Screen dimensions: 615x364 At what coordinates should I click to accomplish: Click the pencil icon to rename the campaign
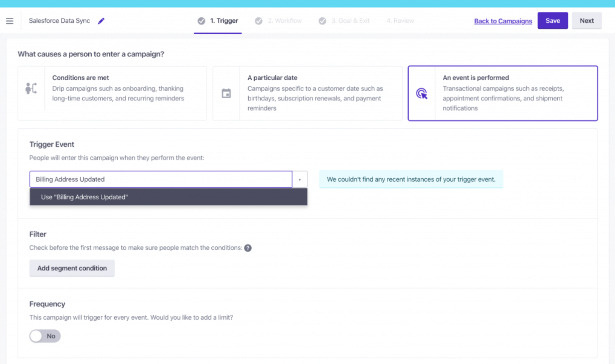[x=101, y=21]
